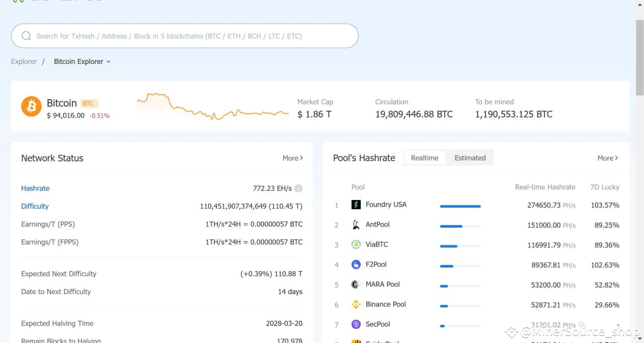644x343 pixels.
Task: Click Foundry USA's hashrate progress bar
Action: coord(460,205)
